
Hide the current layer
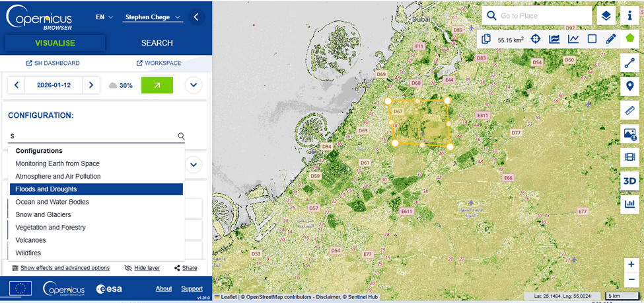pos(142,268)
